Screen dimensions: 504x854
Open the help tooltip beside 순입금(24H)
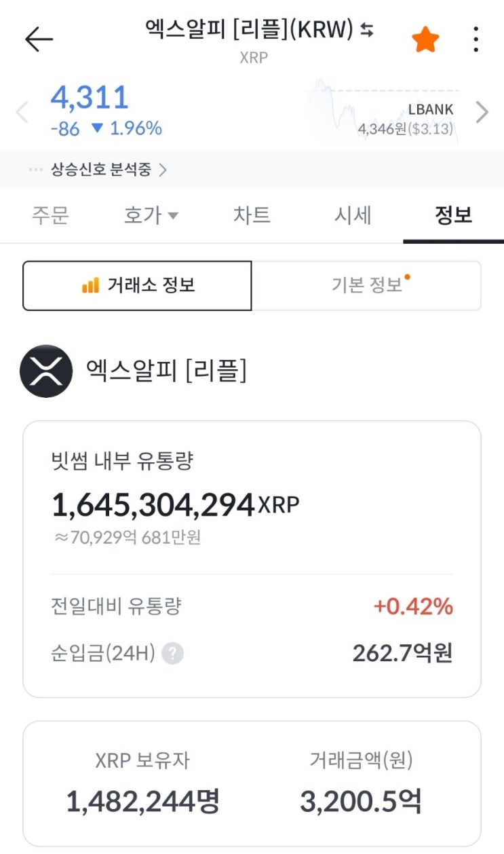174,654
